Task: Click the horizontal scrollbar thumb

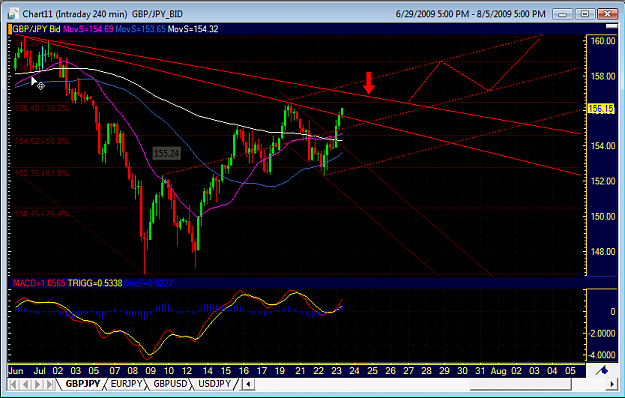Action: [x=521, y=384]
